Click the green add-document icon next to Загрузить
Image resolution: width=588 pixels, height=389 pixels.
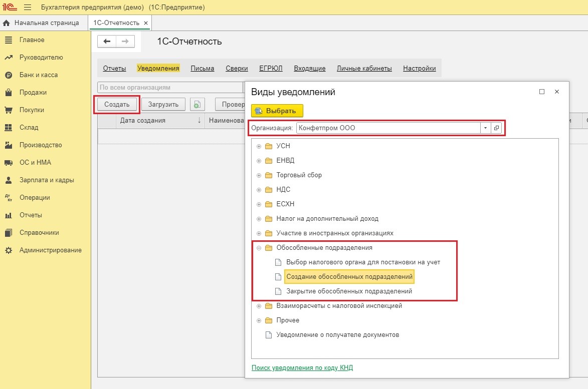coord(198,104)
